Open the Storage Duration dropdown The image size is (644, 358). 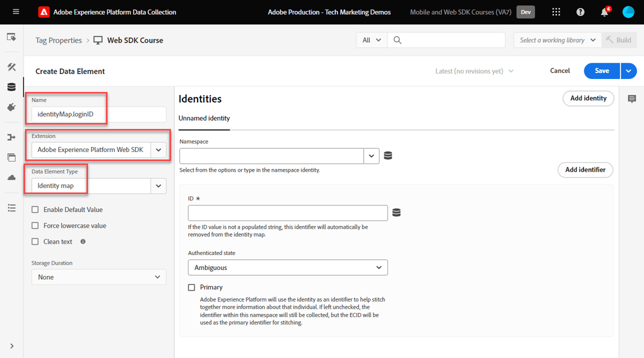(x=99, y=277)
